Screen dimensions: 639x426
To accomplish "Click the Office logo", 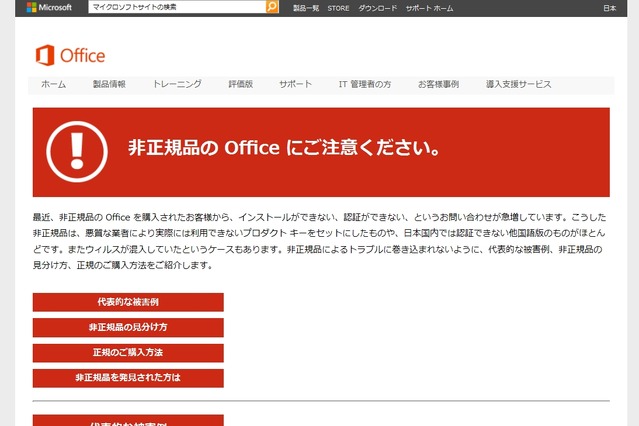I will 70,55.
